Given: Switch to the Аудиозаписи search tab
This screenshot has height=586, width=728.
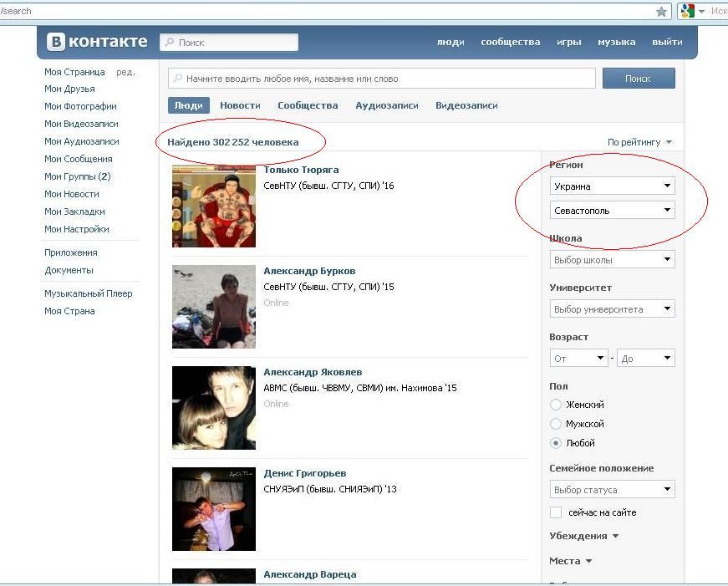Looking at the screenshot, I should pyautogui.click(x=386, y=105).
